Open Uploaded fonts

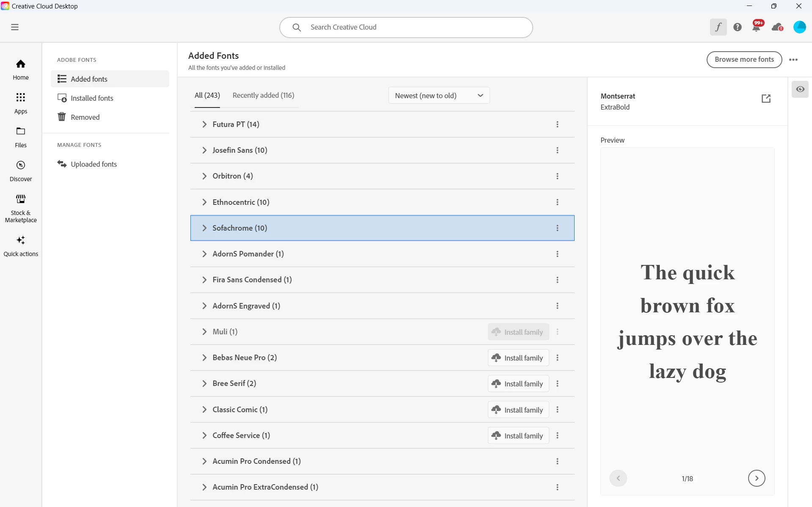click(110, 164)
